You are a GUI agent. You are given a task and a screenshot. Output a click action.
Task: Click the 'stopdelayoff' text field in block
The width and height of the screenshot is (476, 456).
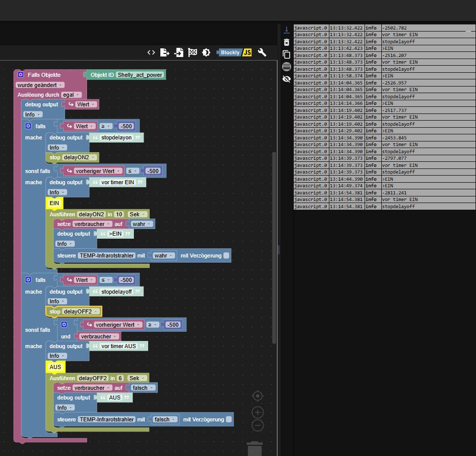117,292
